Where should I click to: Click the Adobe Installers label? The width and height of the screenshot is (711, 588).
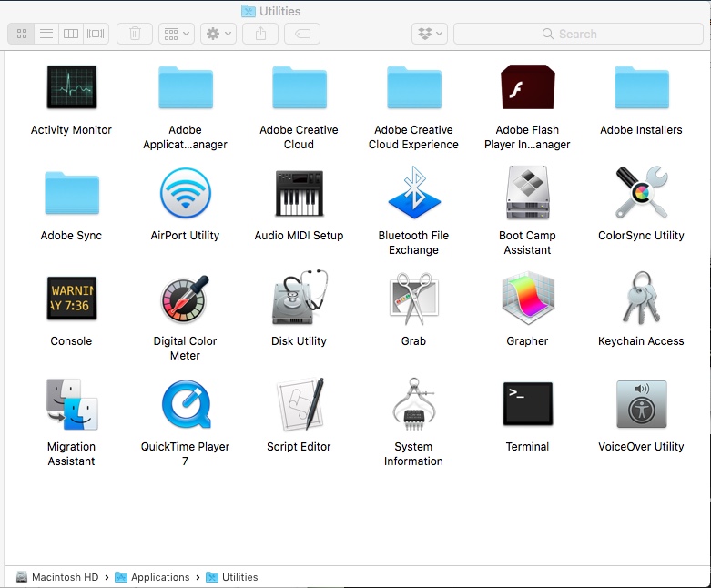click(641, 129)
